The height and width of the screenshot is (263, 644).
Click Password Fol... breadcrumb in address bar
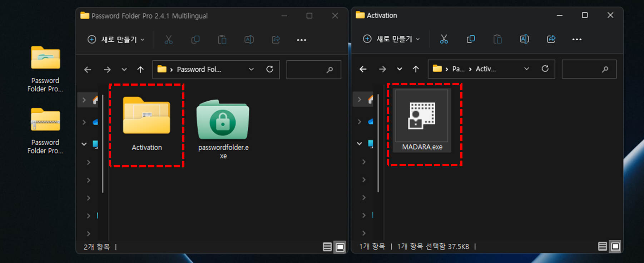[x=199, y=69]
